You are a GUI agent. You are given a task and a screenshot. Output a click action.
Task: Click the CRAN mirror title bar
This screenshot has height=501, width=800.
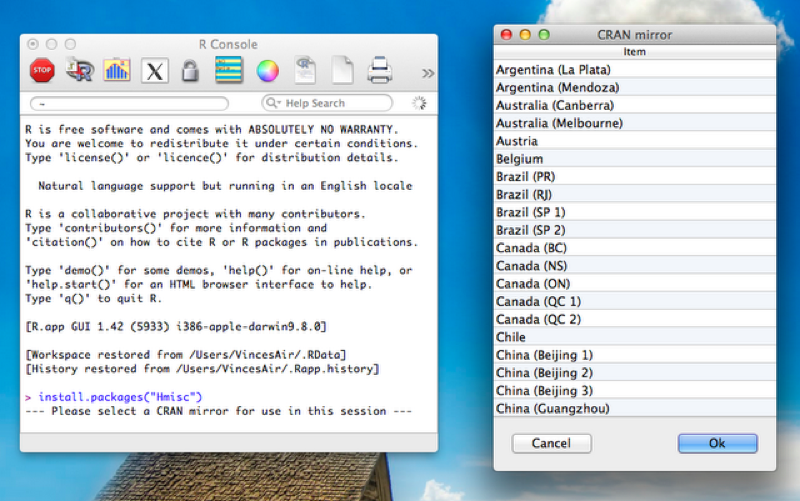(635, 35)
